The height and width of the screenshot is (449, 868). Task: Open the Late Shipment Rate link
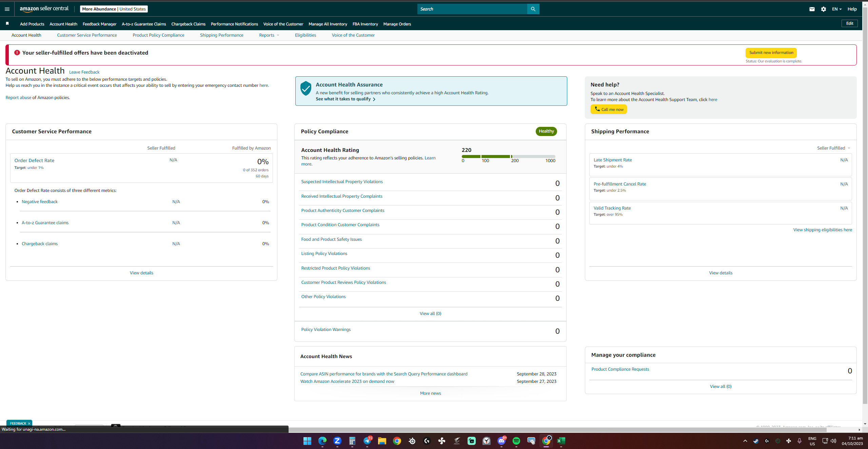(x=613, y=160)
